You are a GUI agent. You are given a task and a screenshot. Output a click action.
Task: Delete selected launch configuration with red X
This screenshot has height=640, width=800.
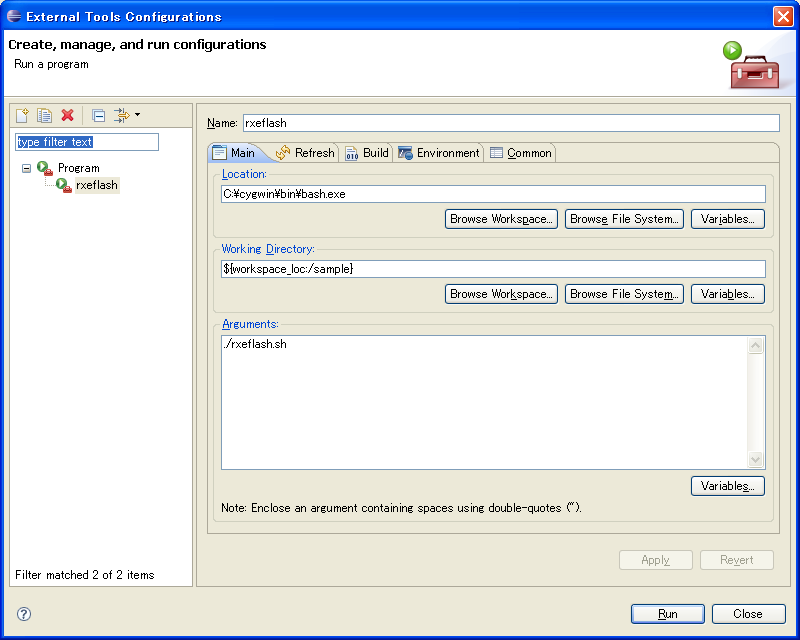pos(67,115)
